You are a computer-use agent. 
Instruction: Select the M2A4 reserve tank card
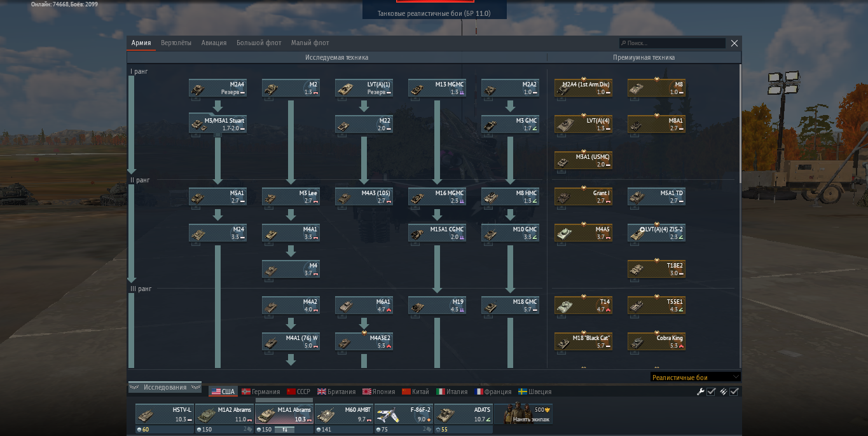[217, 88]
